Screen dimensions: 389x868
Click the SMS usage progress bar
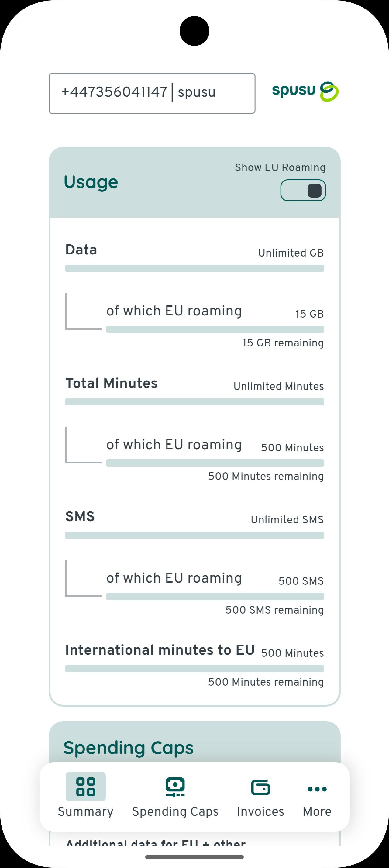click(x=194, y=535)
